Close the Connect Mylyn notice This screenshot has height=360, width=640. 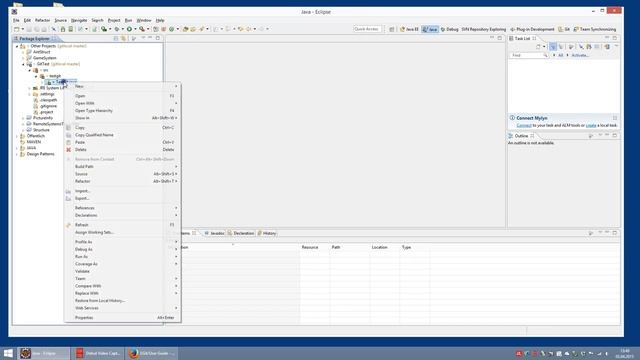[x=615, y=118]
